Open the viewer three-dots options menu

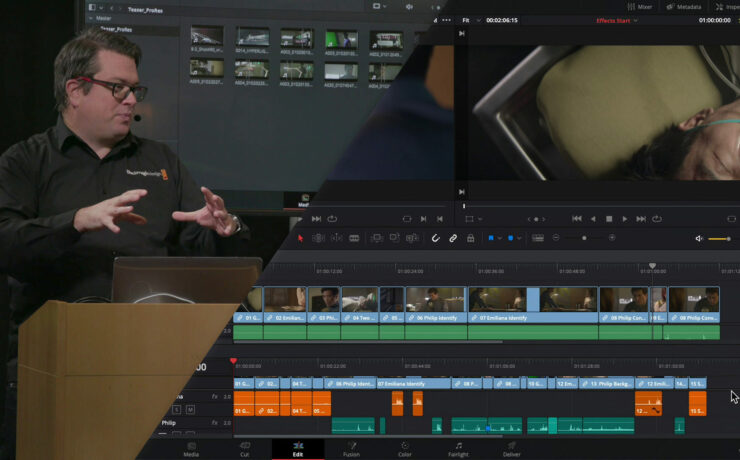tap(446, 20)
